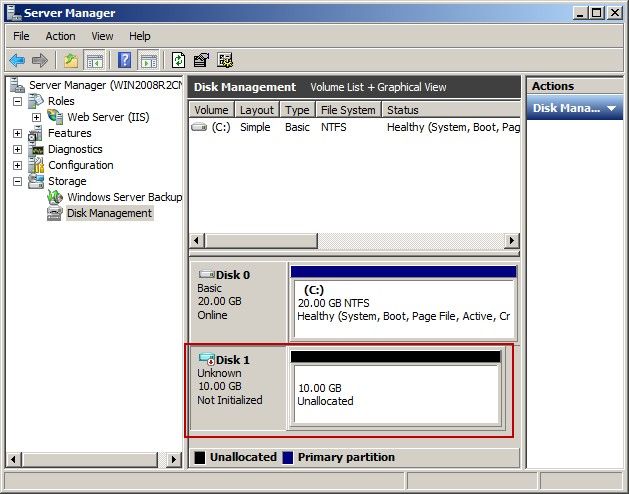
Task: Expand the Features tree node
Action: tap(17, 133)
